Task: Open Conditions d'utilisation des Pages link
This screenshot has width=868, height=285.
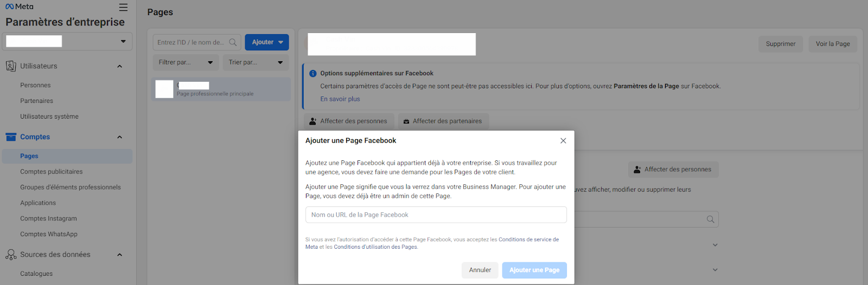Action: coord(375,247)
